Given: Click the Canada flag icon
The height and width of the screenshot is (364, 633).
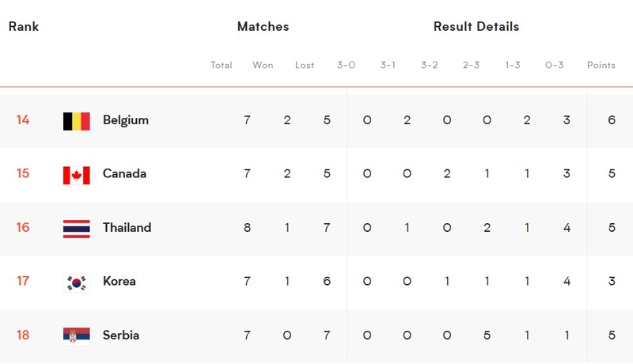Looking at the screenshot, I should (76, 175).
